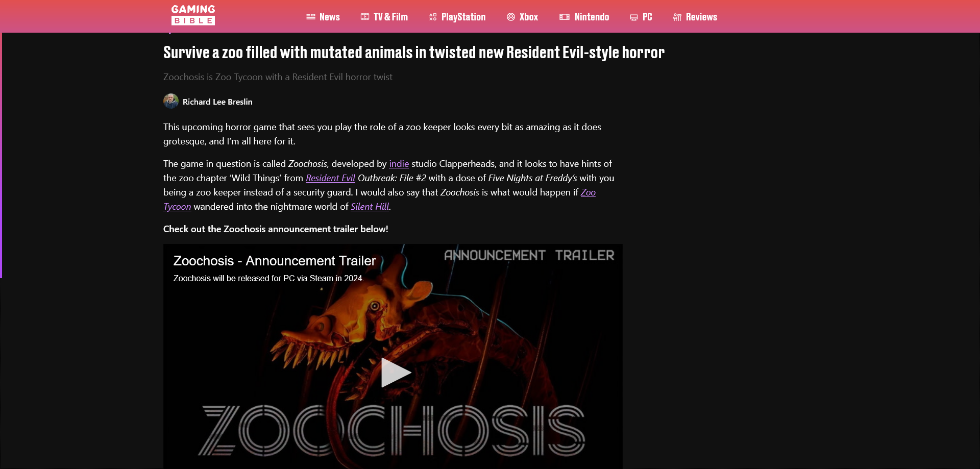This screenshot has width=980, height=469.
Task: Click the PC monitor icon
Action: [x=634, y=17]
